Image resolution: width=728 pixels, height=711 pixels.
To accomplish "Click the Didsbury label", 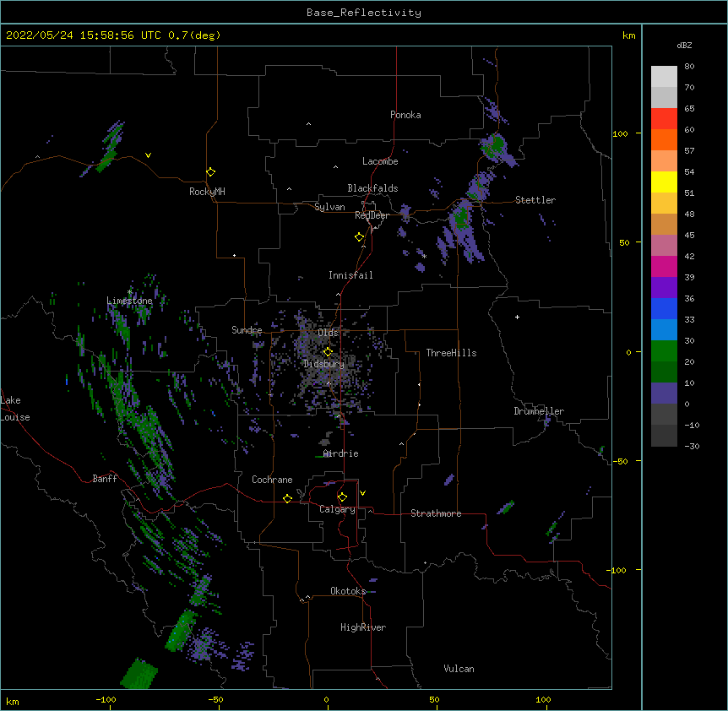I will (324, 364).
